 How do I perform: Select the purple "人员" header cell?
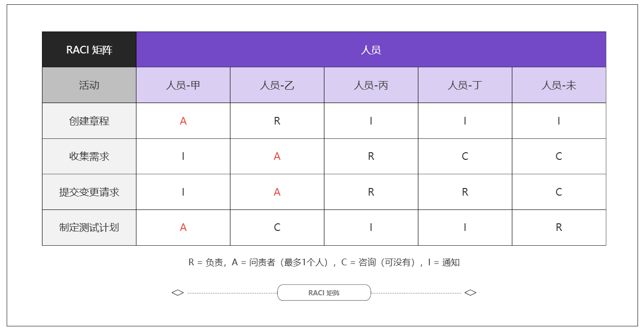pyautogui.click(x=371, y=50)
